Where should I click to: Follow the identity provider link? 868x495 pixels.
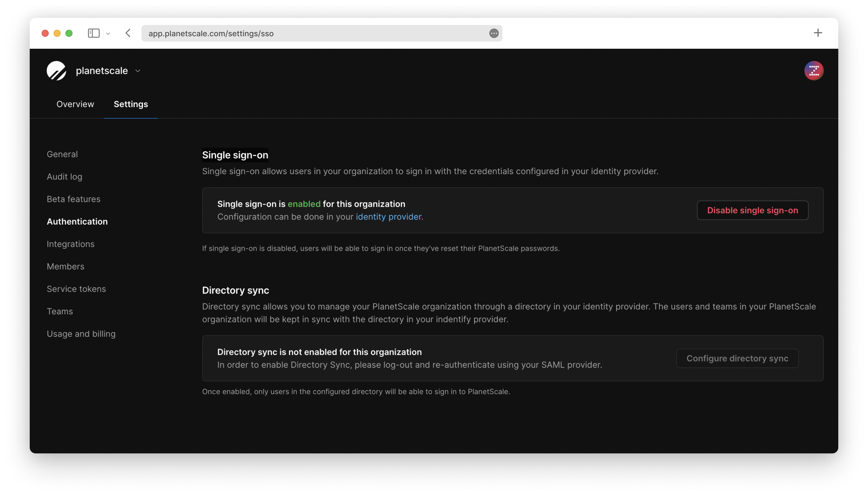(x=389, y=217)
